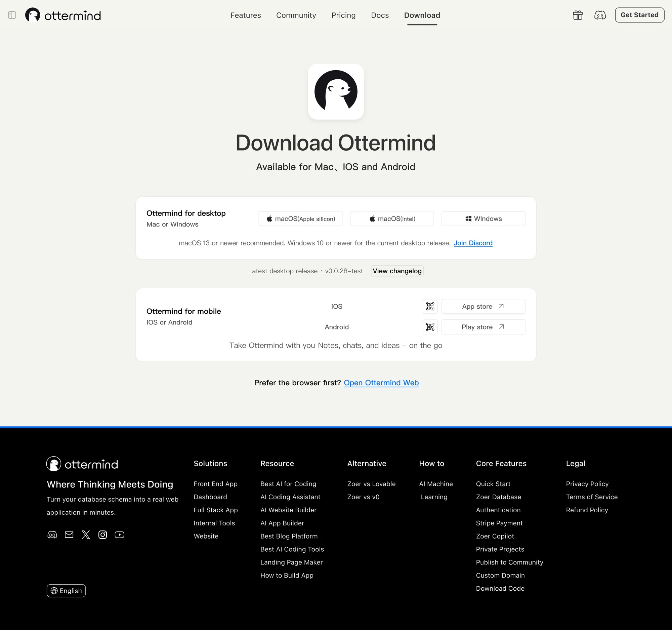Open Publish to Community link
The height and width of the screenshot is (630, 672).
509,562
